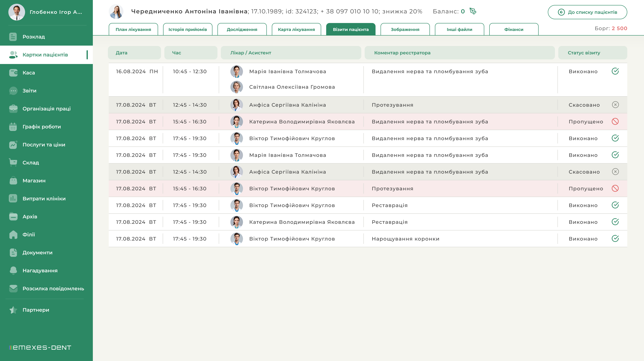644x361 pixels.
Task: Click the Баланс: 0 value
Action: coord(448,11)
